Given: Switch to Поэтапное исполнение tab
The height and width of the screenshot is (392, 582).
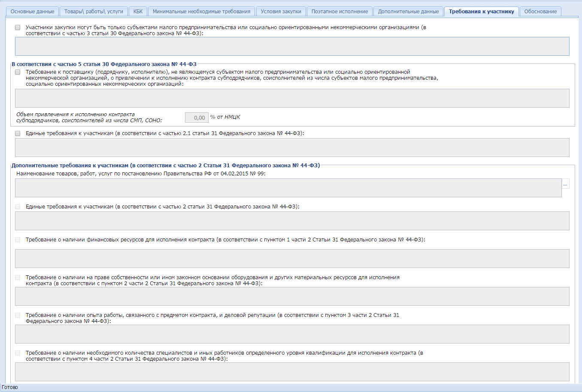Looking at the screenshot, I should point(339,12).
